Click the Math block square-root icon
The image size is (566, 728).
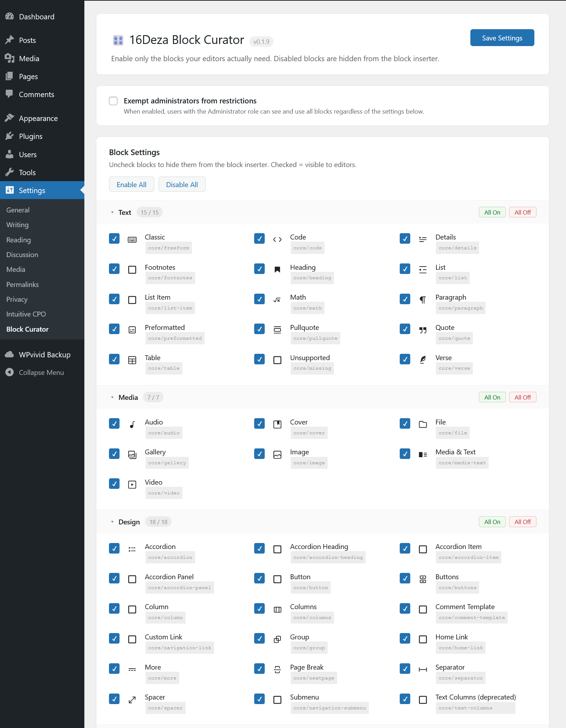pyautogui.click(x=277, y=300)
